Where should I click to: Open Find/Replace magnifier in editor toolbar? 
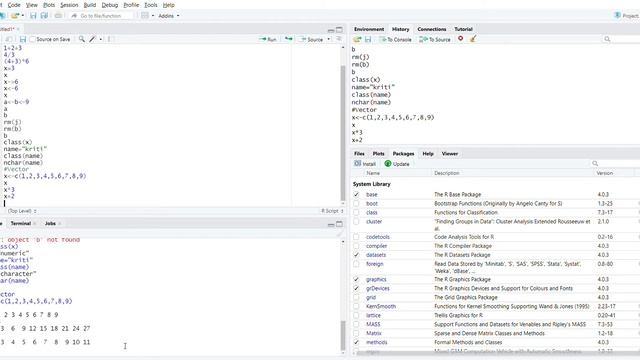point(82,39)
